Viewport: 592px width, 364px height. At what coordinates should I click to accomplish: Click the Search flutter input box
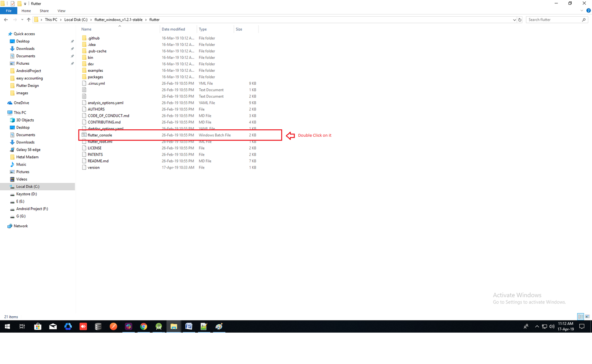554,20
